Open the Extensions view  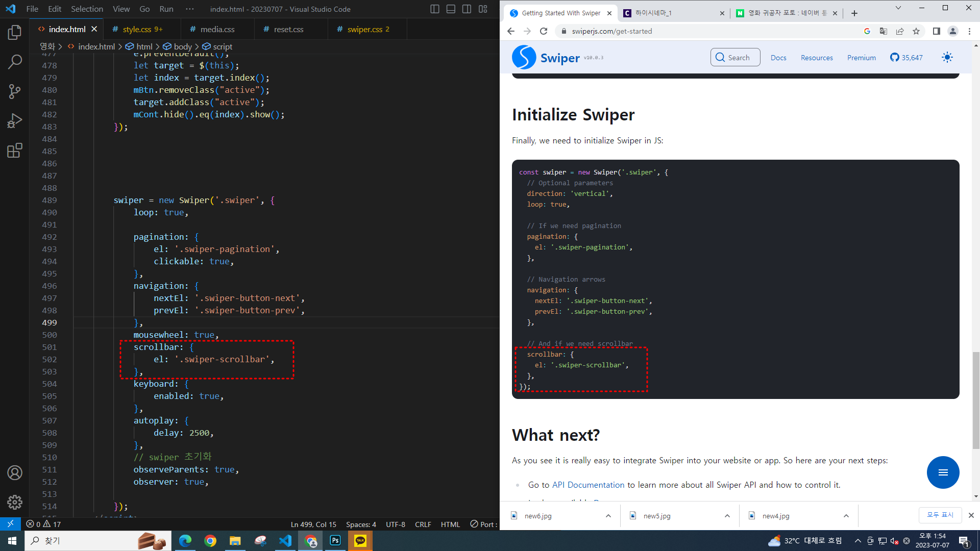[x=15, y=151]
